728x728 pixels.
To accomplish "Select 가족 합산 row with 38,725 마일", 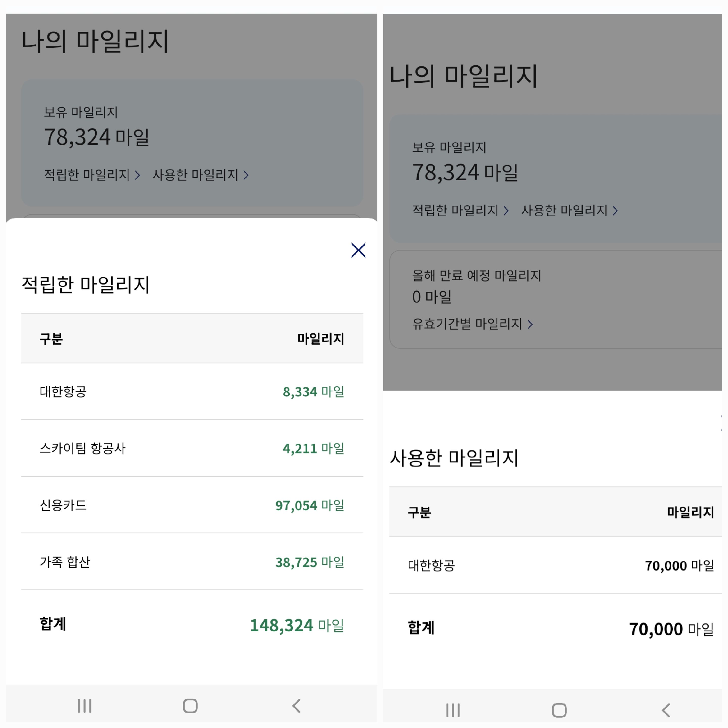I will [192, 562].
